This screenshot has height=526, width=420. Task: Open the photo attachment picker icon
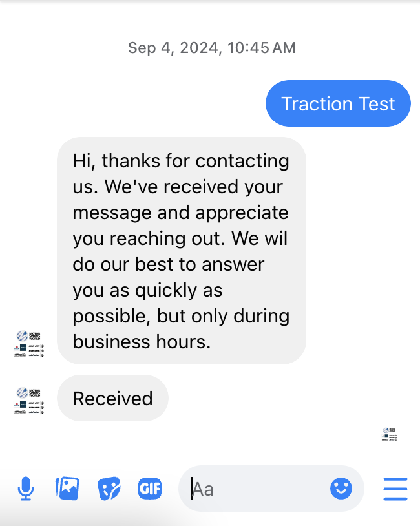point(67,489)
